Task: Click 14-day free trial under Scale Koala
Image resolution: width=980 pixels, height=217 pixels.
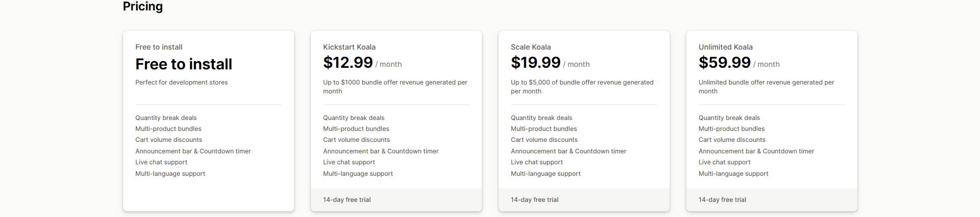Action: click(535, 200)
